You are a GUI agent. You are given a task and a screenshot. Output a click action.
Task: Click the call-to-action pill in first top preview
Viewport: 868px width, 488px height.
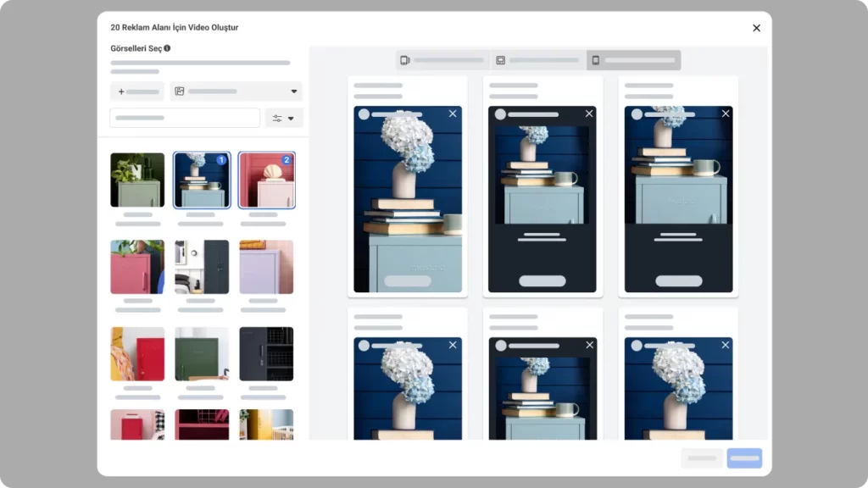point(408,281)
